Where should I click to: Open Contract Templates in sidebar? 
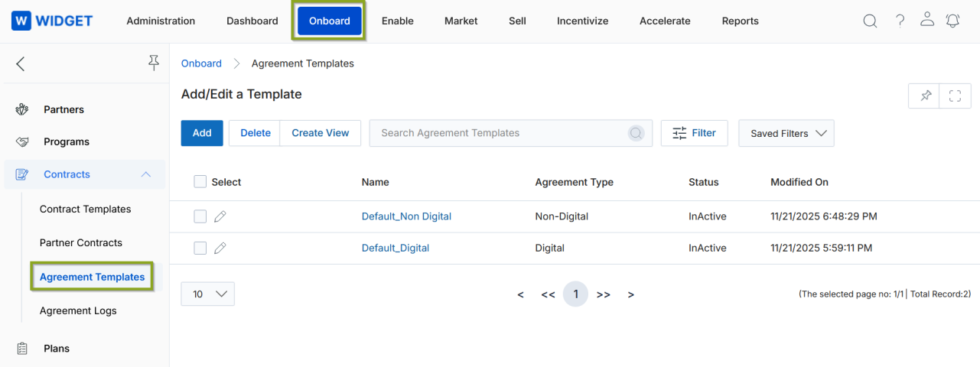[x=86, y=209]
